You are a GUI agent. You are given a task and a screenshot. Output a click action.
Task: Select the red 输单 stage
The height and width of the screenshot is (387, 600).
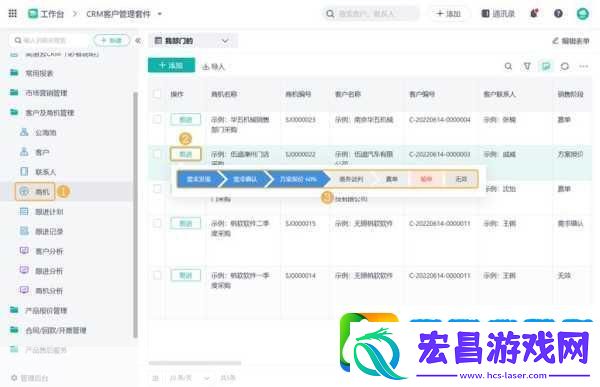[426, 179]
